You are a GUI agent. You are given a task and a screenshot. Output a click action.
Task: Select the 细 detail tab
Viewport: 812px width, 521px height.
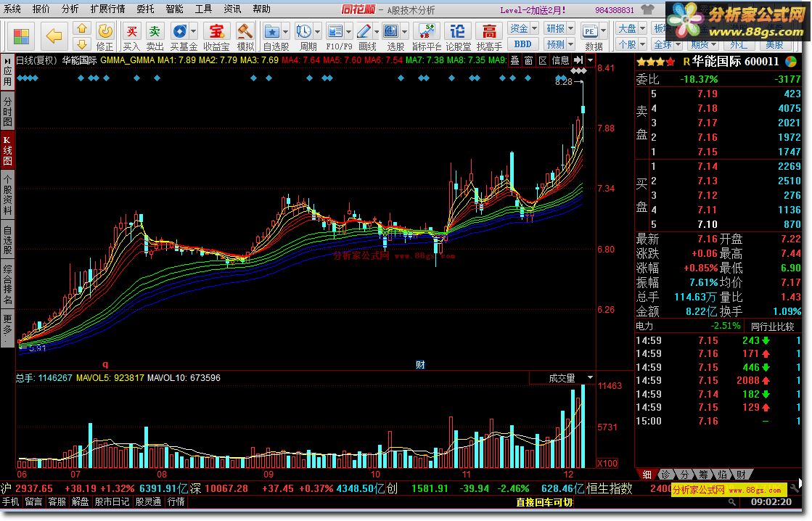647,475
